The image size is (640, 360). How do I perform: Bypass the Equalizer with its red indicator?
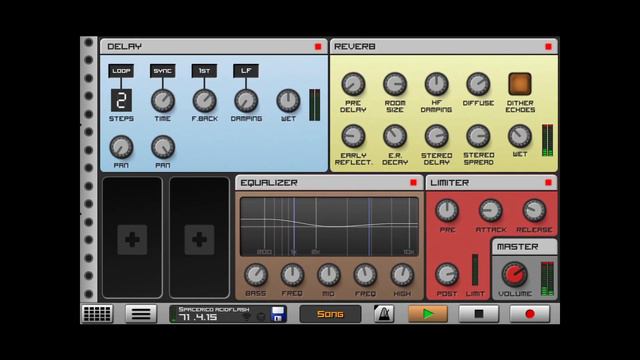[413, 182]
